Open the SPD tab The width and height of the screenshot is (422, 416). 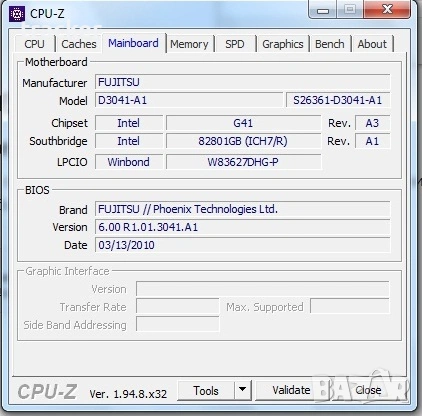[235, 44]
